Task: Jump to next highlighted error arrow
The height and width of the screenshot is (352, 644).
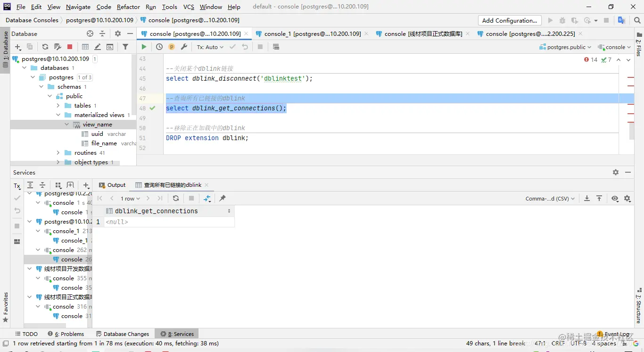Action: pyautogui.click(x=629, y=59)
